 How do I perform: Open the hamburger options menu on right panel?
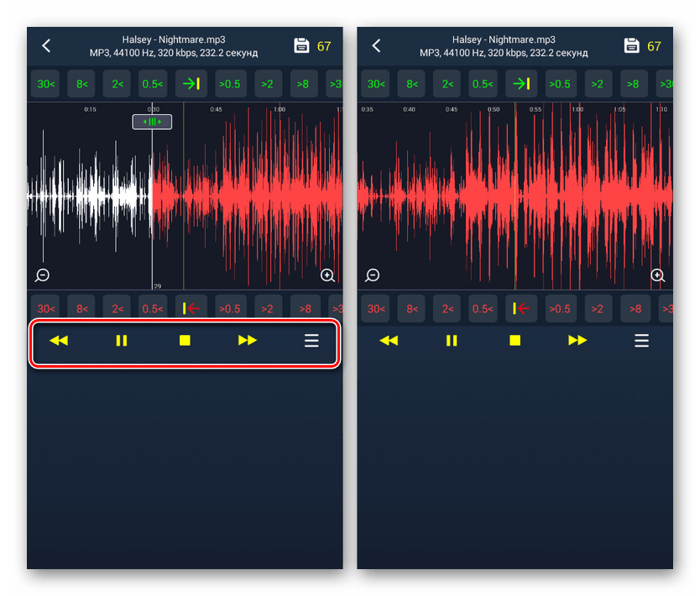[x=642, y=340]
